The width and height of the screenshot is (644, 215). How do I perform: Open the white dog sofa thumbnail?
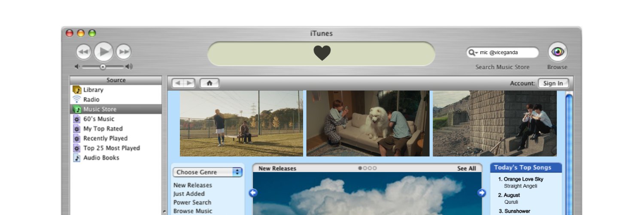click(x=368, y=123)
